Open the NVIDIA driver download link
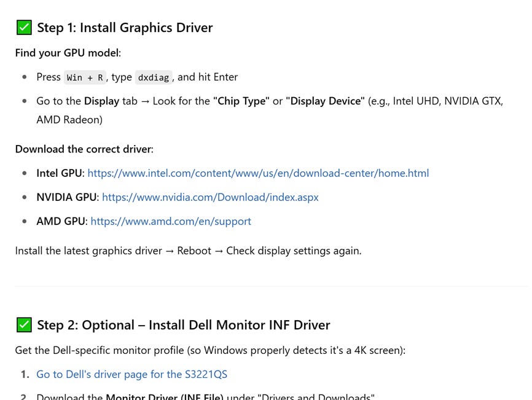 point(210,197)
